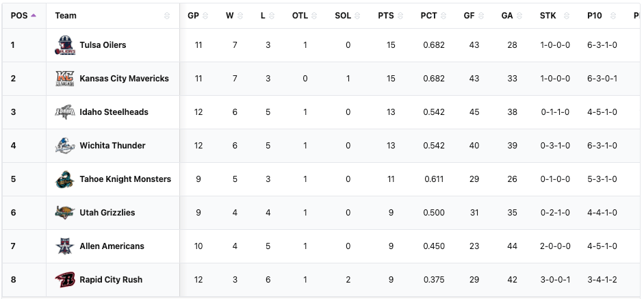Click the Kansas City Mavericks logo
The image size is (644, 299).
[65, 79]
